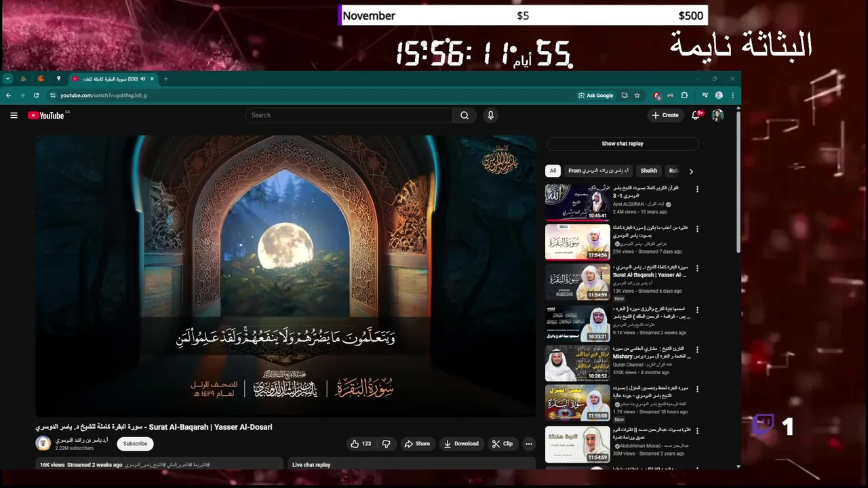The height and width of the screenshot is (488, 868).
Task: Open options for 9.1K views video
Action: pyautogui.click(x=697, y=309)
